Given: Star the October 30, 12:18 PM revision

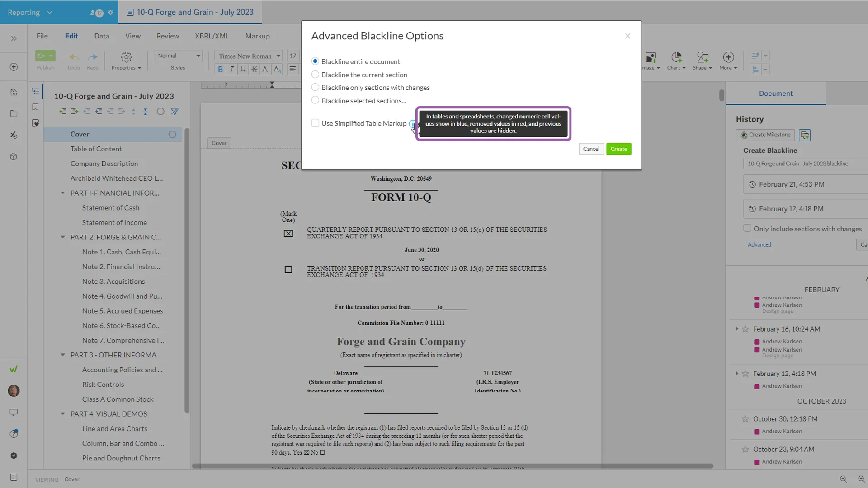Looking at the screenshot, I should point(745,419).
